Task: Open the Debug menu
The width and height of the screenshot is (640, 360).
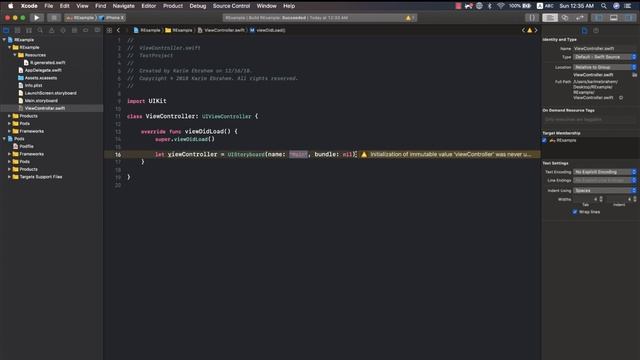Action: click(x=198, y=6)
